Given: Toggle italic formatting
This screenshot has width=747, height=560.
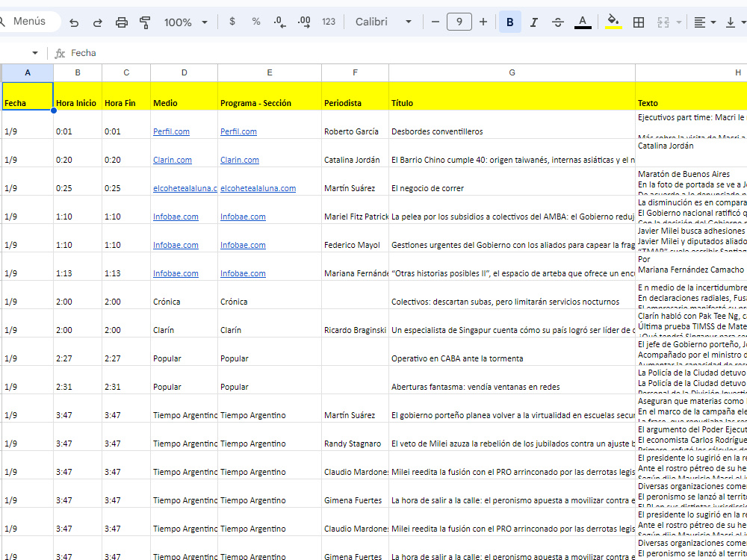Looking at the screenshot, I should point(534,22).
